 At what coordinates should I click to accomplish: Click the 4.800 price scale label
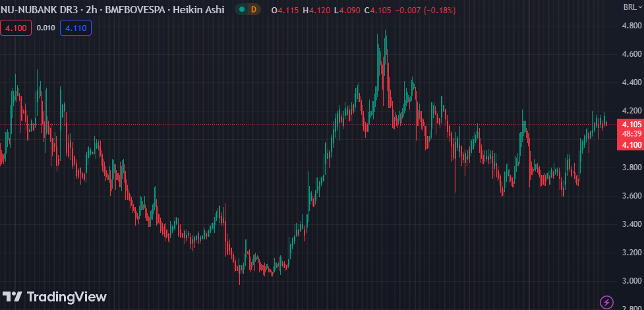click(x=630, y=26)
